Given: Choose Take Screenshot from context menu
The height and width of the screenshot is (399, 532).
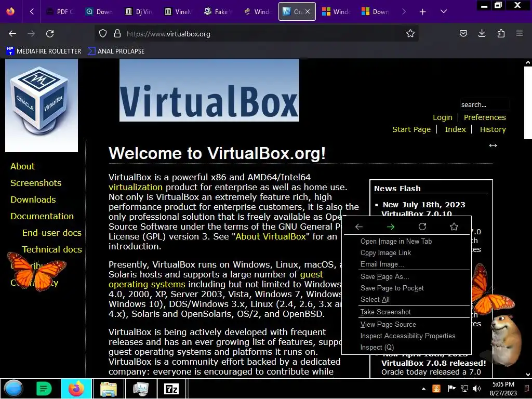Looking at the screenshot, I should click(x=406, y=312).
